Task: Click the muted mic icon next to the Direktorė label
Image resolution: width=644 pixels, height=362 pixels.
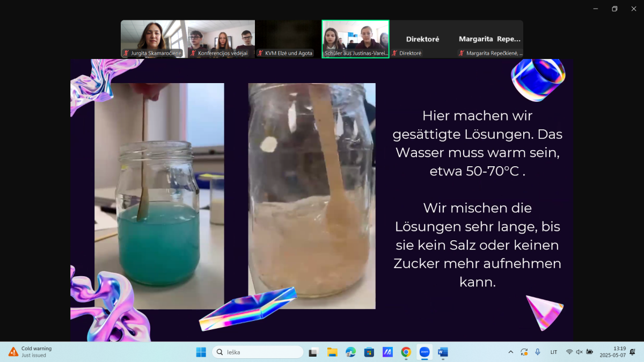Action: coord(394,53)
